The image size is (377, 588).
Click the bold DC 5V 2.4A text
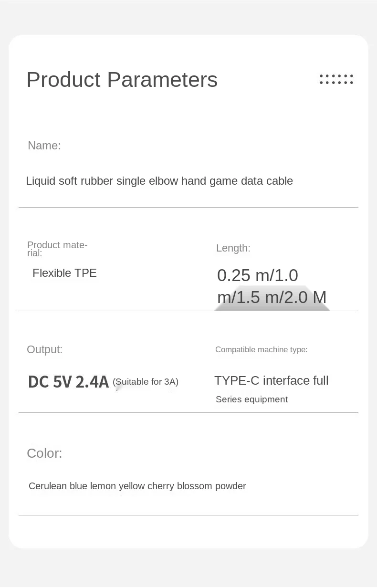[69, 382]
